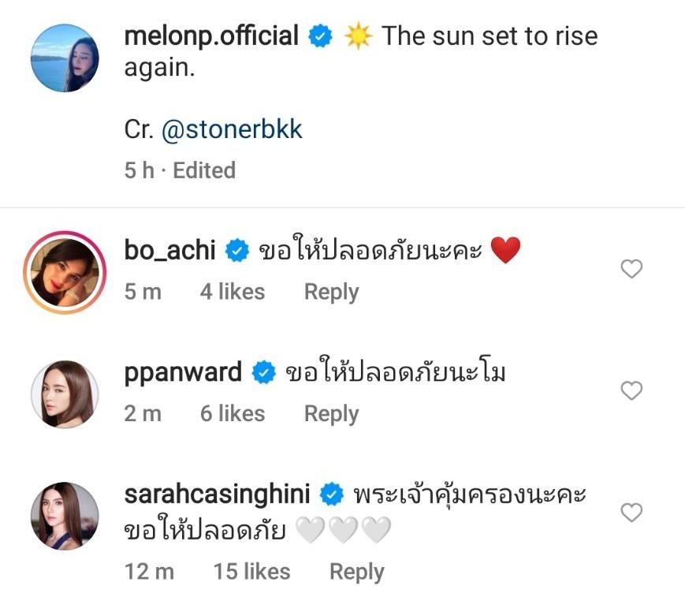
Task: Open melonp.official's profile picture
Action: pos(64,58)
